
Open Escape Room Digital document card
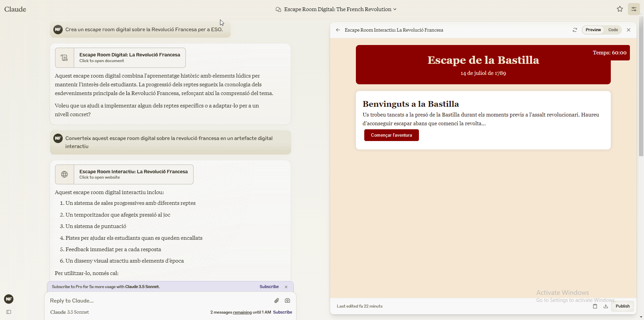(x=120, y=57)
